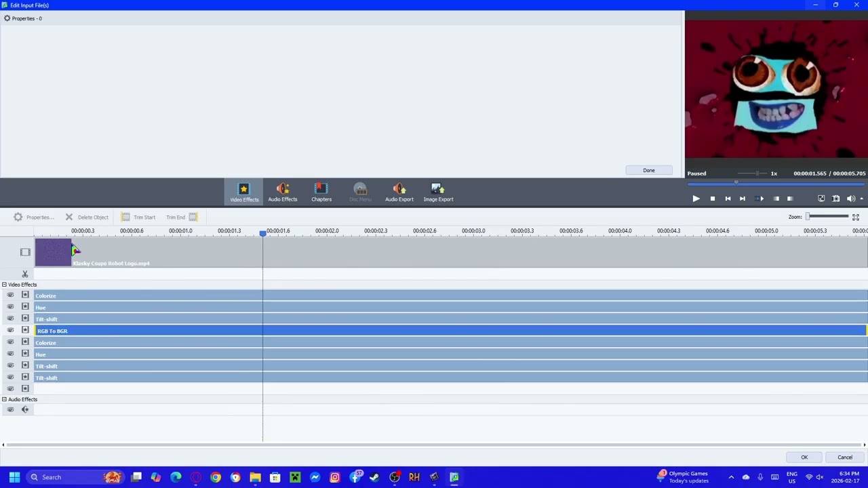
Task: Click the taskbar Search box
Action: [75, 477]
